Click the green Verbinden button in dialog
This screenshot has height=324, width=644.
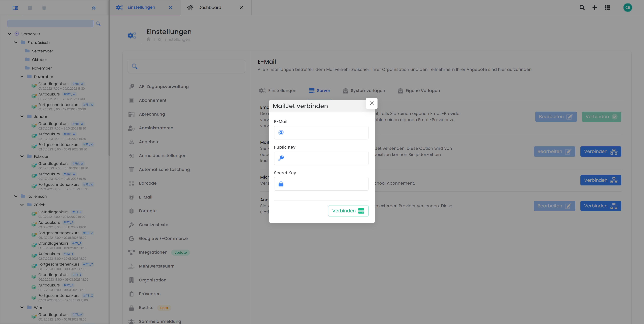pos(348,211)
